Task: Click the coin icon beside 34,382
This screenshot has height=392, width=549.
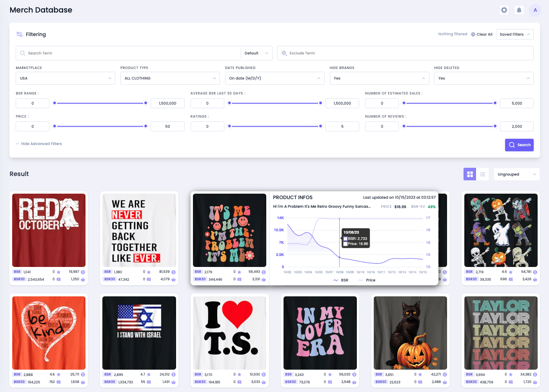Action: coord(535,375)
